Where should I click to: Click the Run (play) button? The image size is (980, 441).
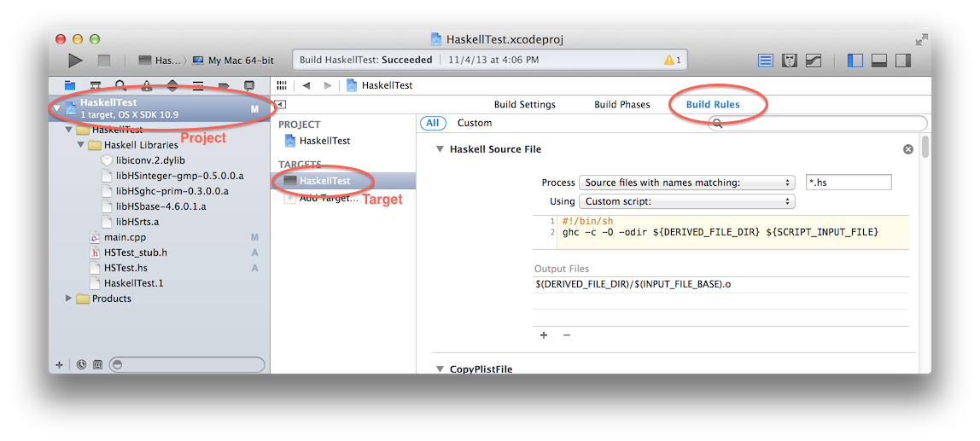tap(76, 61)
